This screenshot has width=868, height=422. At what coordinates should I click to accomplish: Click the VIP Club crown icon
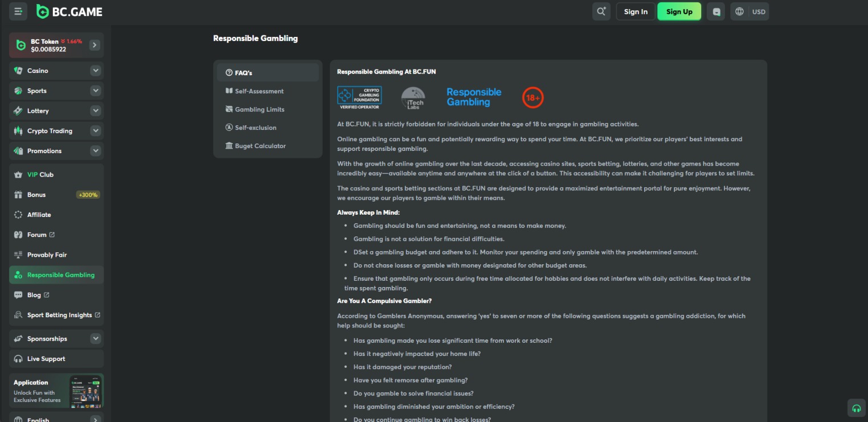coord(18,175)
